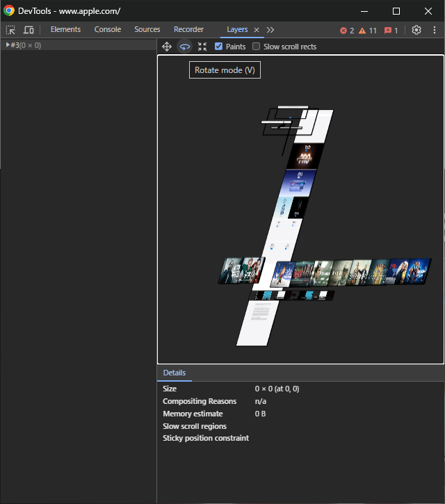
Task: Open DevTools Settings gear
Action: coord(416,30)
